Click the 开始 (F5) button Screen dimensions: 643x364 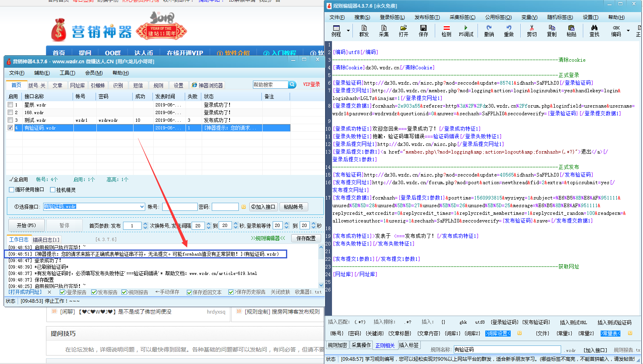click(26, 225)
